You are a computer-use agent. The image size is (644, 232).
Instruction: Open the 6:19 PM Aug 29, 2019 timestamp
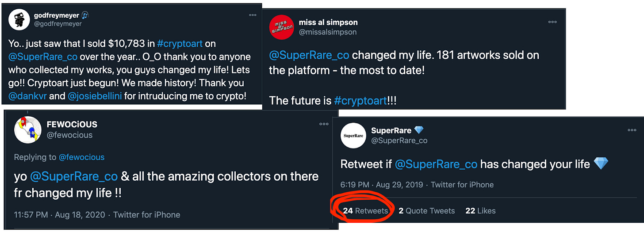click(382, 185)
